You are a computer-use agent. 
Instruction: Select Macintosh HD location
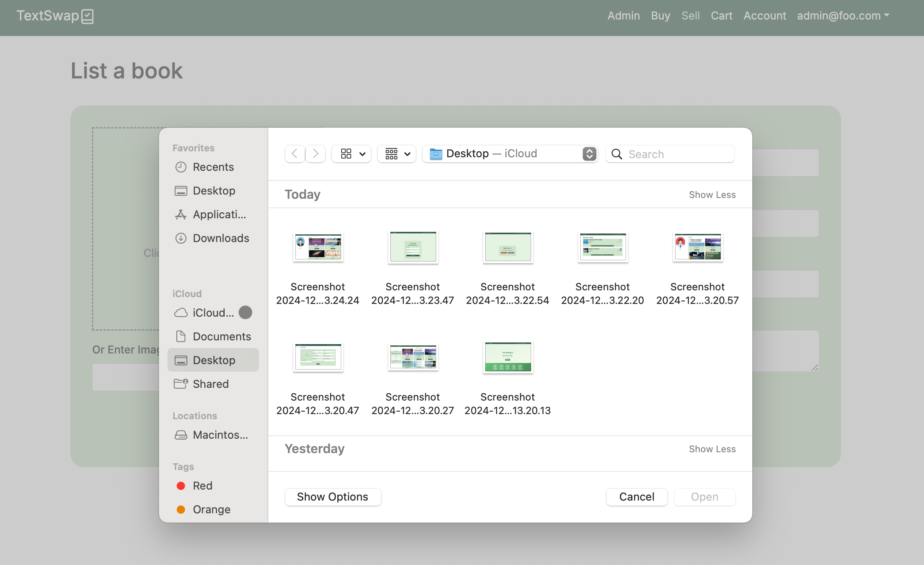pyautogui.click(x=220, y=435)
